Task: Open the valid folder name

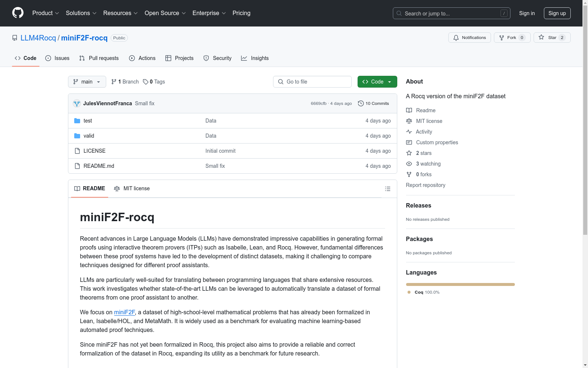Action: click(89, 136)
